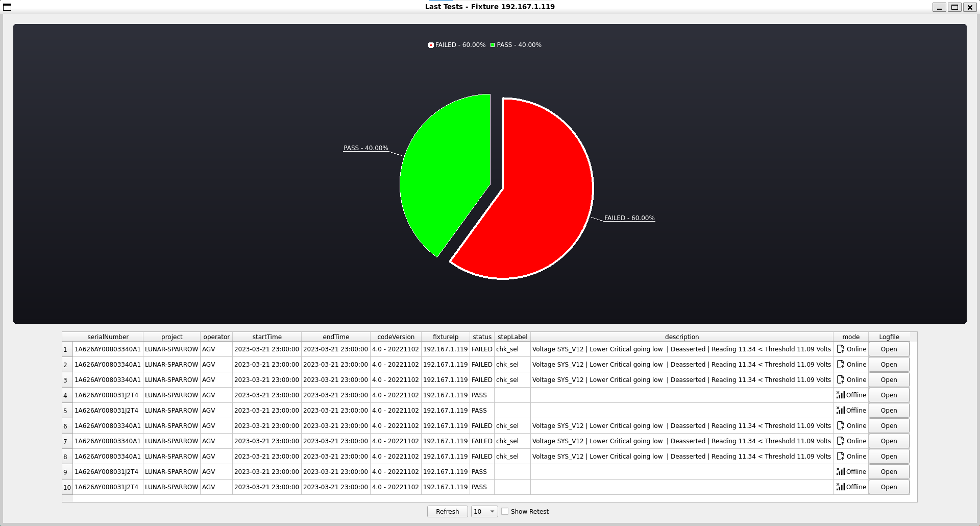Click the Offline signal icon in row 4

pyautogui.click(x=840, y=395)
